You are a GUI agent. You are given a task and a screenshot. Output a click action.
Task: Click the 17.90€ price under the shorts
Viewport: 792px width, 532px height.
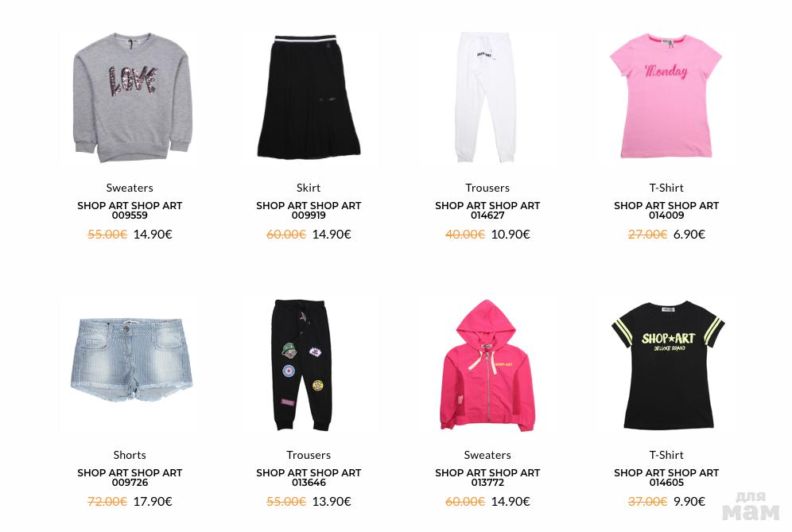tap(153, 502)
